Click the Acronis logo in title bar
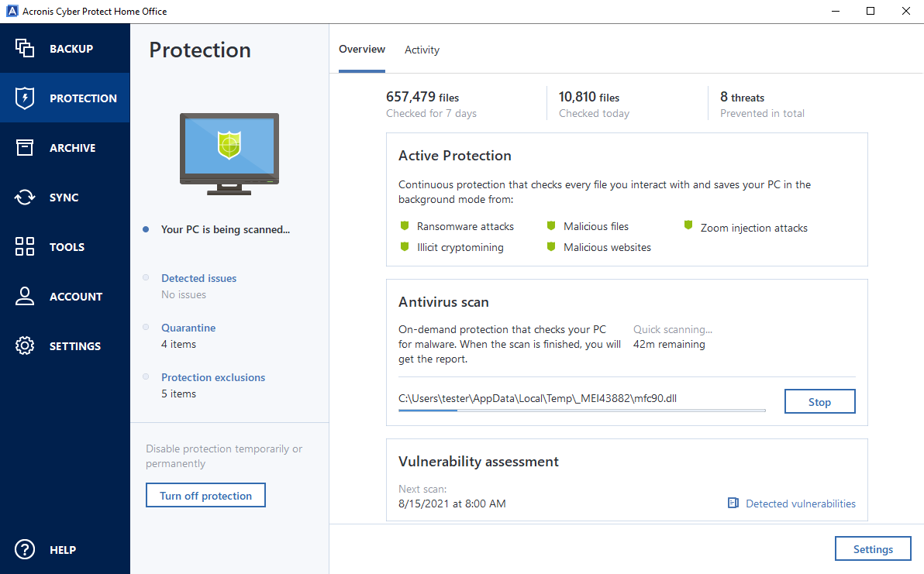This screenshot has width=924, height=574. pyautogui.click(x=12, y=11)
